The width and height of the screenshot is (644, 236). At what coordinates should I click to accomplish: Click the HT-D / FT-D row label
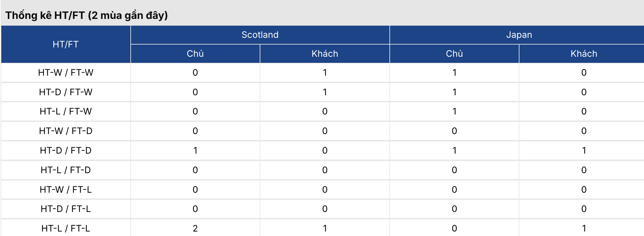click(65, 150)
